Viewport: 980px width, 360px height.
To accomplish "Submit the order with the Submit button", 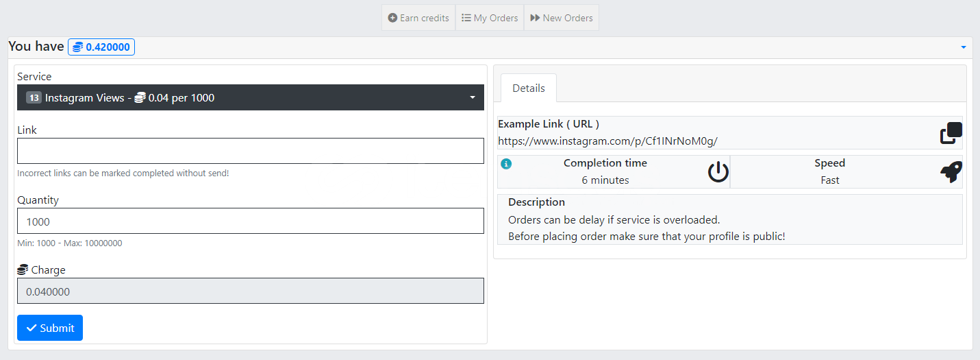I will (50, 328).
